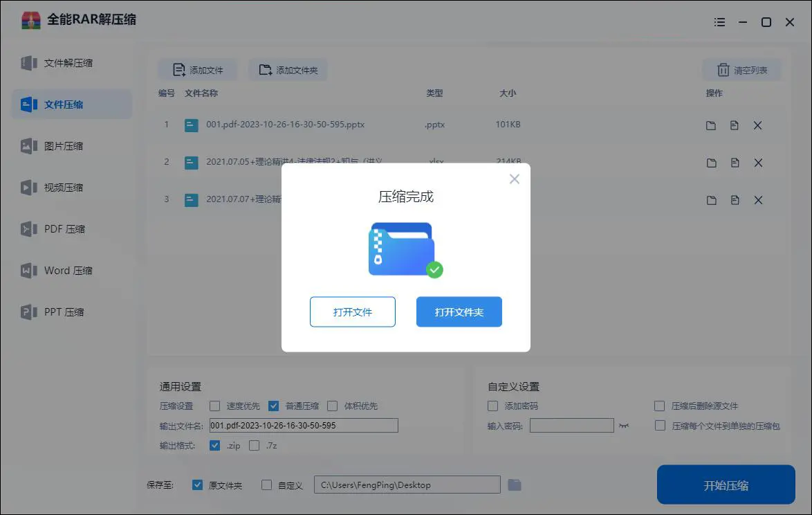Image resolution: width=812 pixels, height=515 pixels.
Task: Open folder icon for row 2
Action: coord(712,163)
